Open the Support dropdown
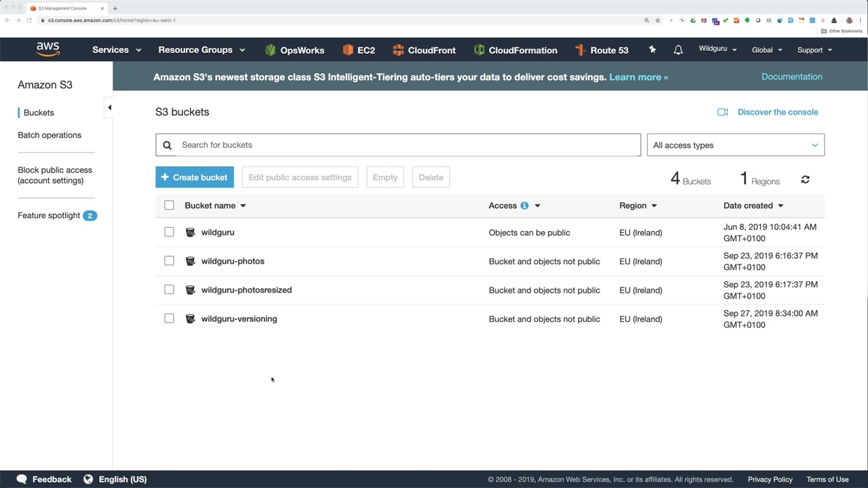 click(x=814, y=50)
